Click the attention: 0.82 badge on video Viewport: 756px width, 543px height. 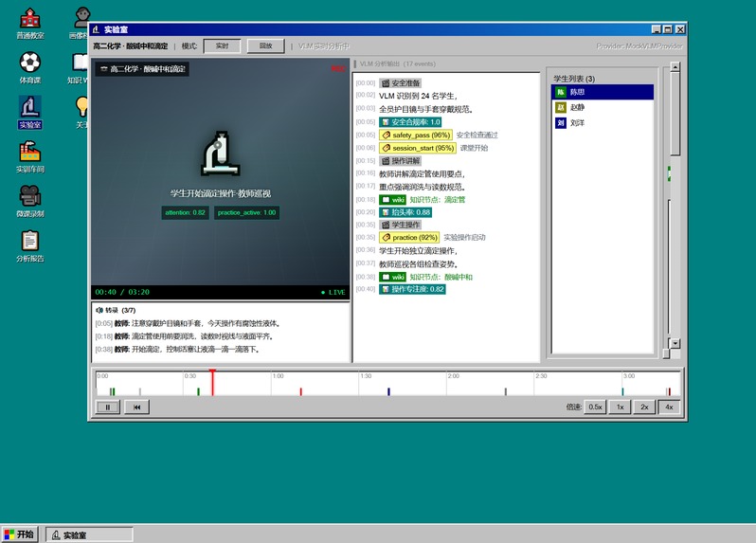185,212
